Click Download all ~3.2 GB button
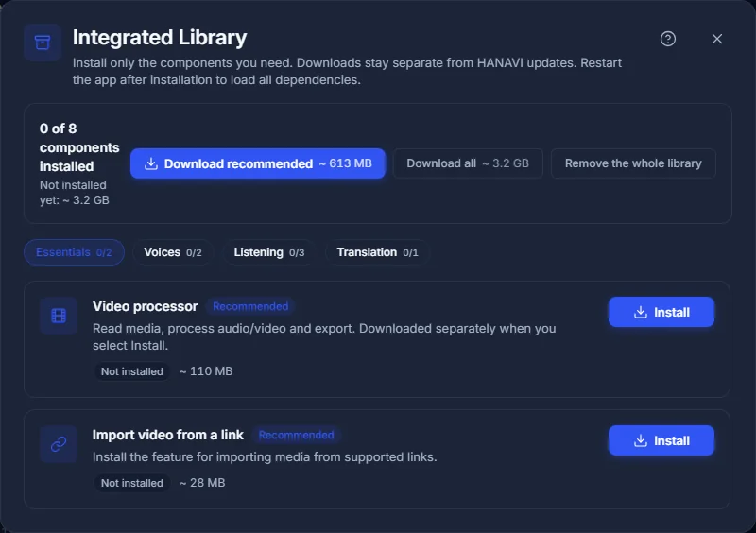 coord(468,163)
